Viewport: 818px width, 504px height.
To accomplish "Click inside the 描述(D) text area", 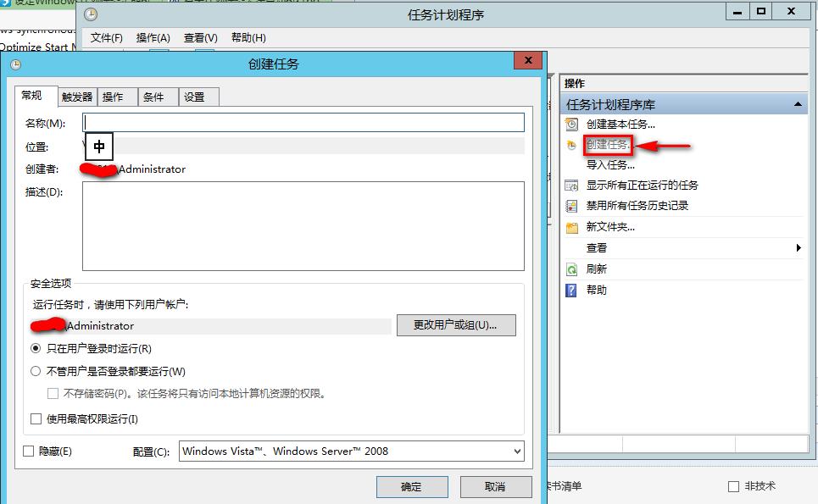I will (303, 226).
